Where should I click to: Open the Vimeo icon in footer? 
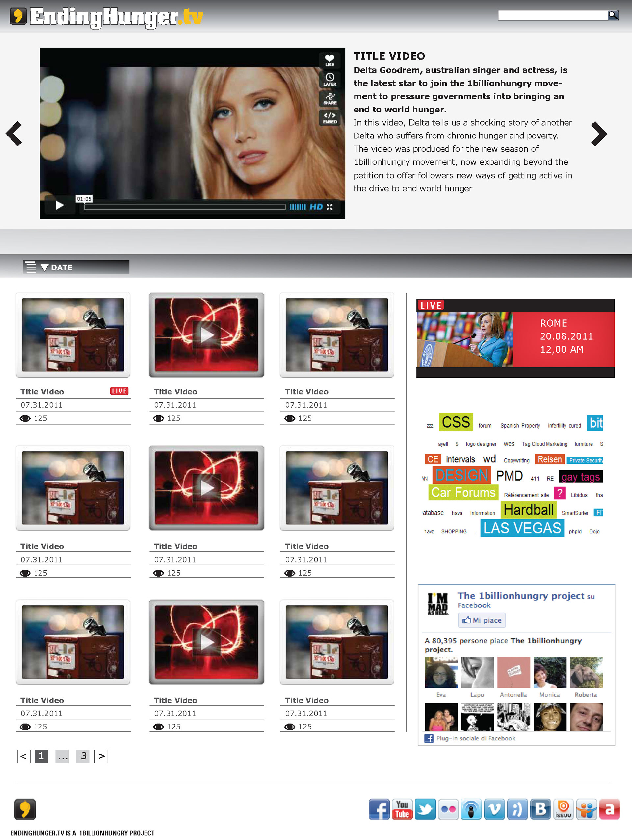tap(494, 809)
